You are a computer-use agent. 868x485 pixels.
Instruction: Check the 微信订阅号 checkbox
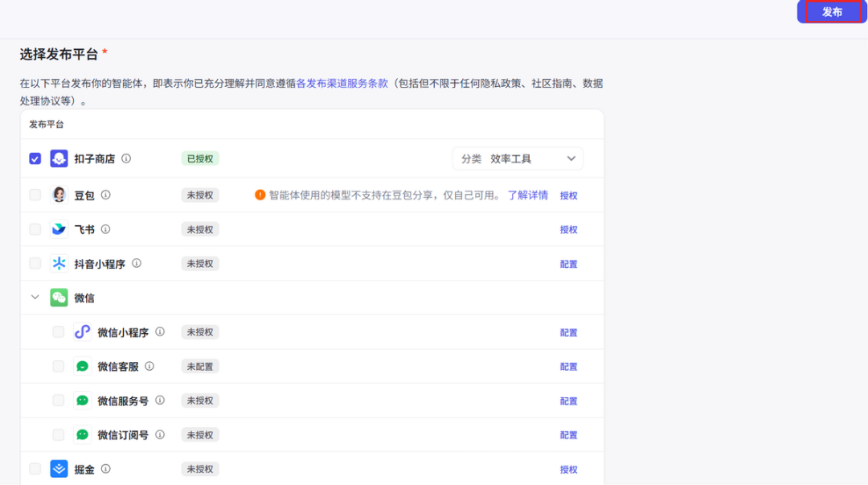pyautogui.click(x=58, y=434)
